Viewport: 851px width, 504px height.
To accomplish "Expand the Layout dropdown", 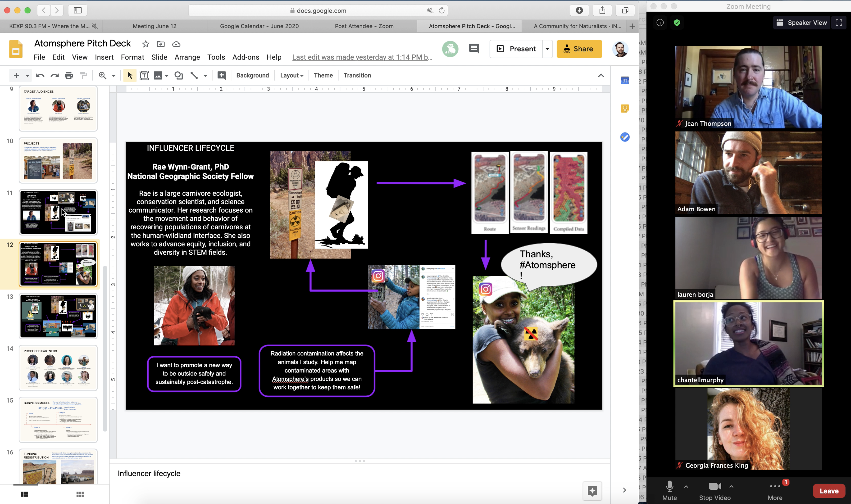I will click(292, 75).
